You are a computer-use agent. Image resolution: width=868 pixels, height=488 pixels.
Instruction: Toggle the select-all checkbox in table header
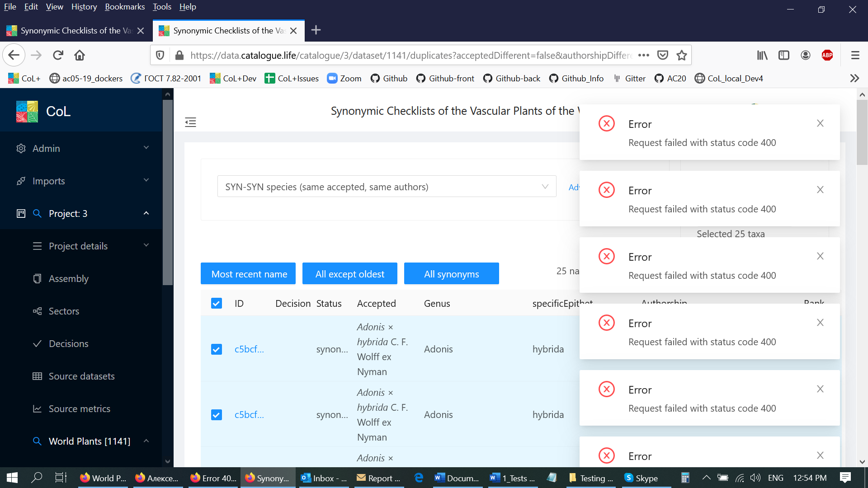click(217, 303)
